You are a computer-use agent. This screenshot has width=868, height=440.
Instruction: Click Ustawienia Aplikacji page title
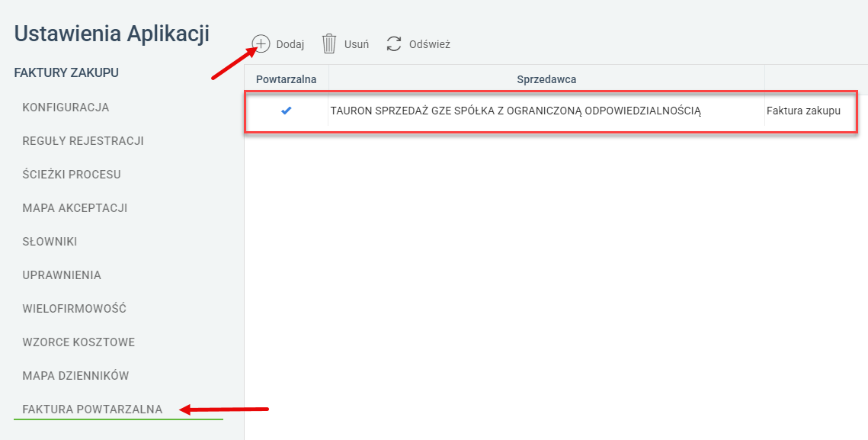point(112,34)
